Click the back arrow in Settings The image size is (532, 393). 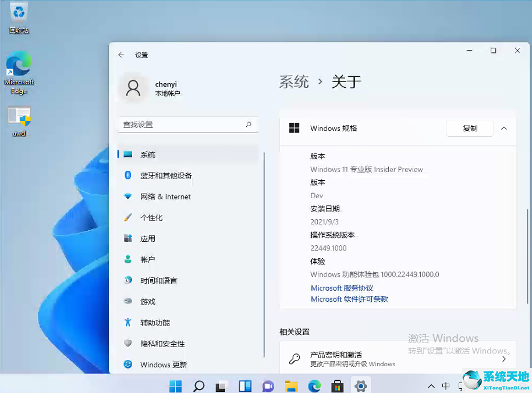click(121, 55)
